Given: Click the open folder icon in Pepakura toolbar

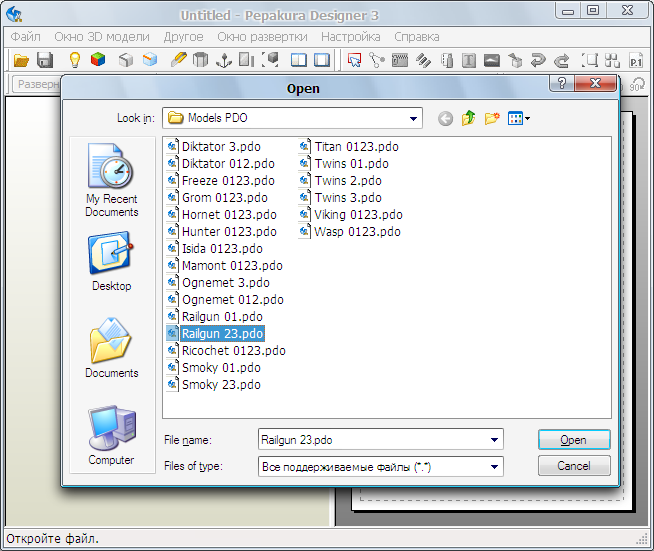Looking at the screenshot, I should pyautogui.click(x=21, y=60).
